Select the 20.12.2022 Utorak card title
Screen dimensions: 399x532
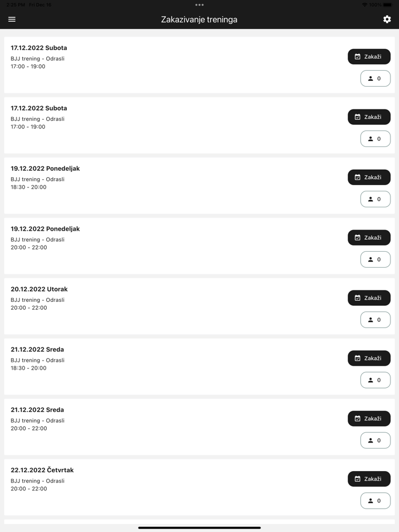click(39, 289)
